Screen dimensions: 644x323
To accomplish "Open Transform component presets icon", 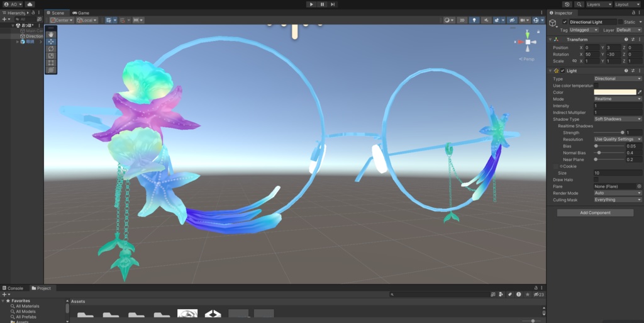I will coord(633,40).
